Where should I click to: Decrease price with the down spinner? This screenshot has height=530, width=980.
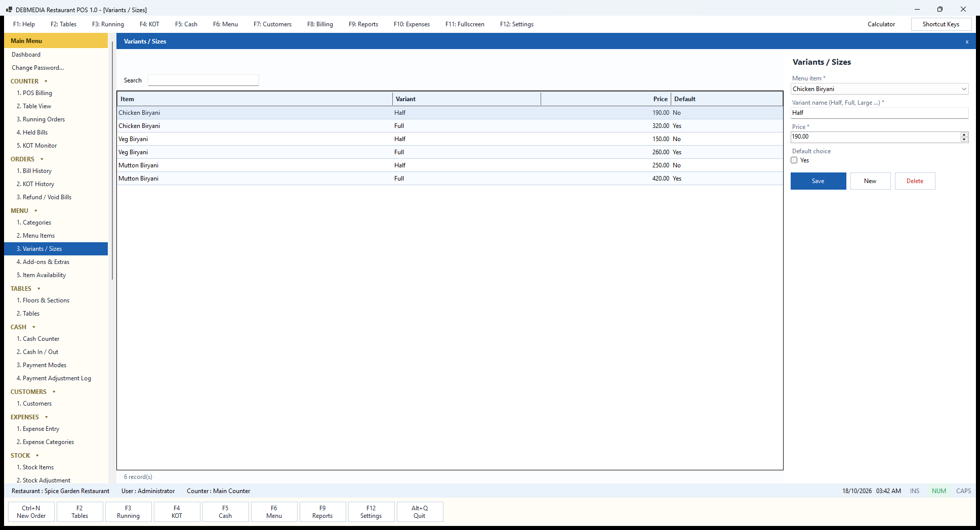tap(964, 140)
